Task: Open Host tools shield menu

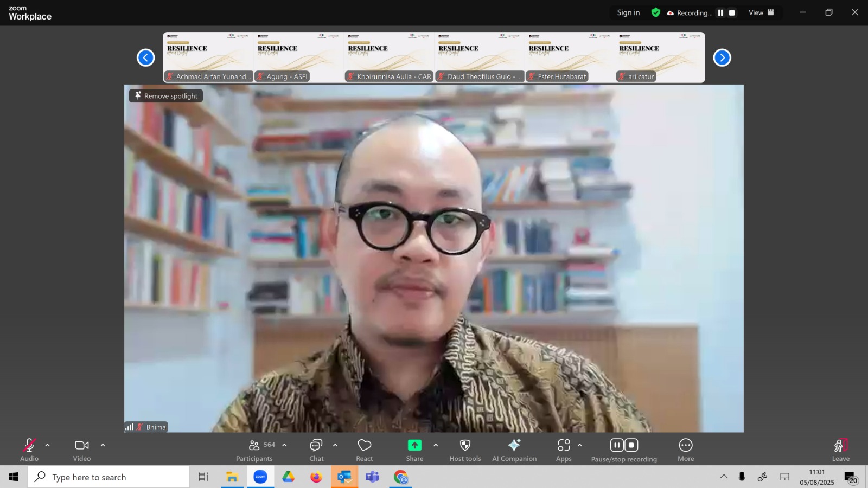Action: pos(465,450)
